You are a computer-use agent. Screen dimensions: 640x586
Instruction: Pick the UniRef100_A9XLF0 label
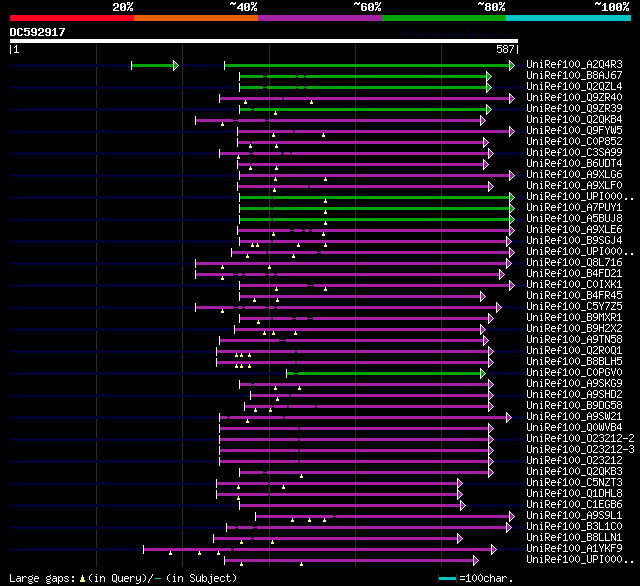(x=574, y=186)
